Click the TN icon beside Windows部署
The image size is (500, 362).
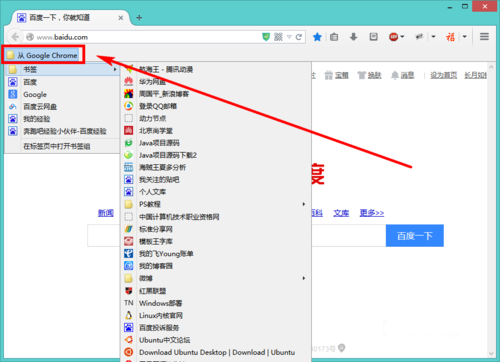[129, 303]
